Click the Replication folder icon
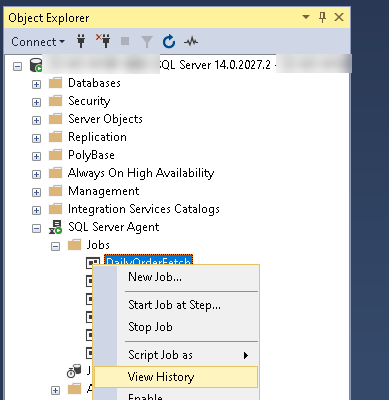 tap(55, 137)
